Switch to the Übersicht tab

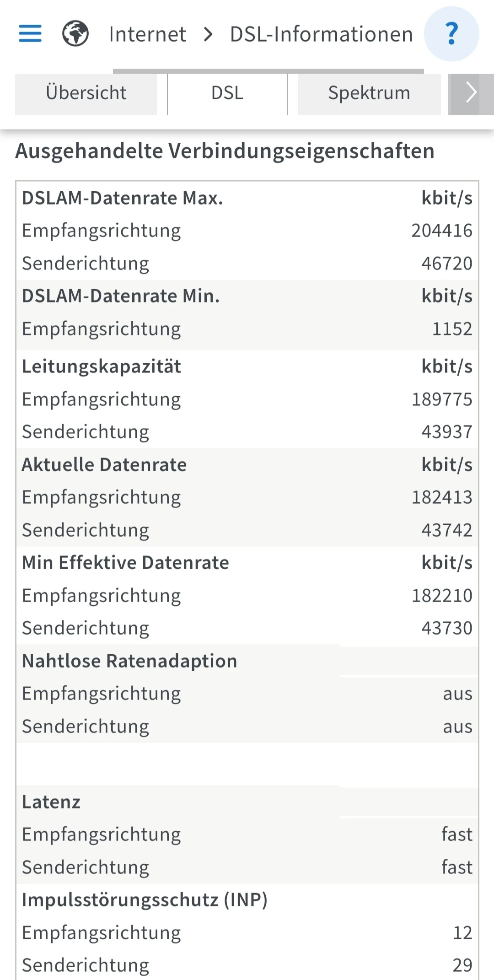[86, 93]
